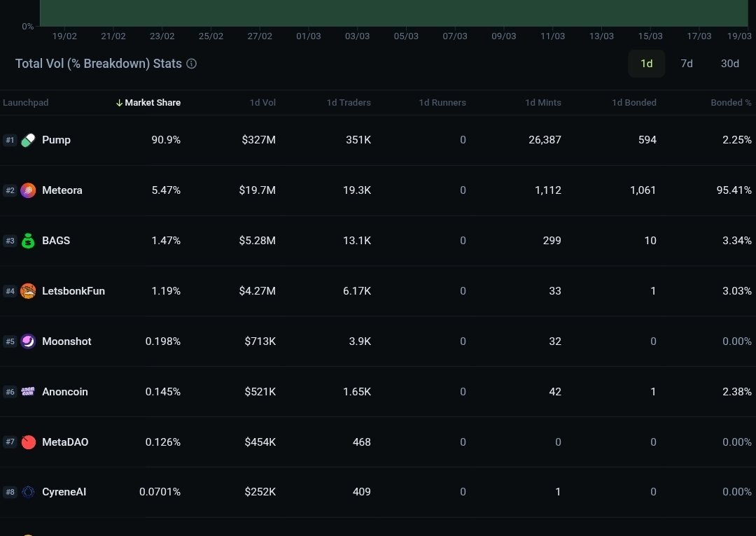Sort by 1d Vol column header
This screenshot has width=756, height=536.
click(x=262, y=103)
